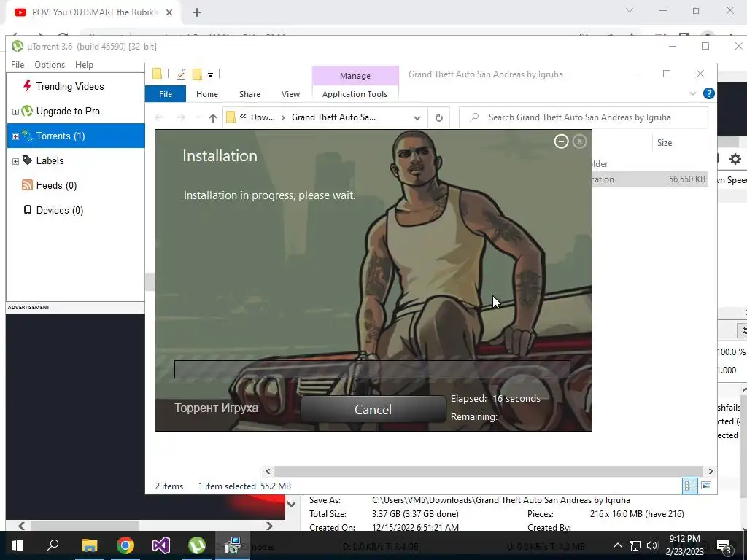Screen dimensions: 747x560
Task: Show hidden system tray icons
Action: (617, 545)
